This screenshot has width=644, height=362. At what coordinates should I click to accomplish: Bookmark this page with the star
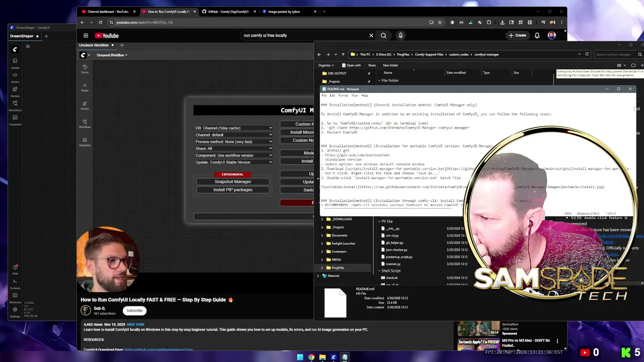click(440, 22)
